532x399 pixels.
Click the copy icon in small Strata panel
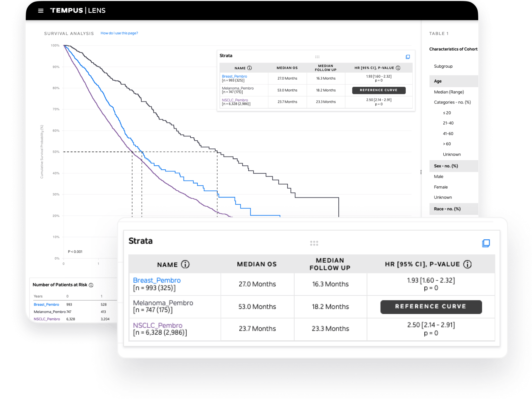pyautogui.click(x=408, y=57)
